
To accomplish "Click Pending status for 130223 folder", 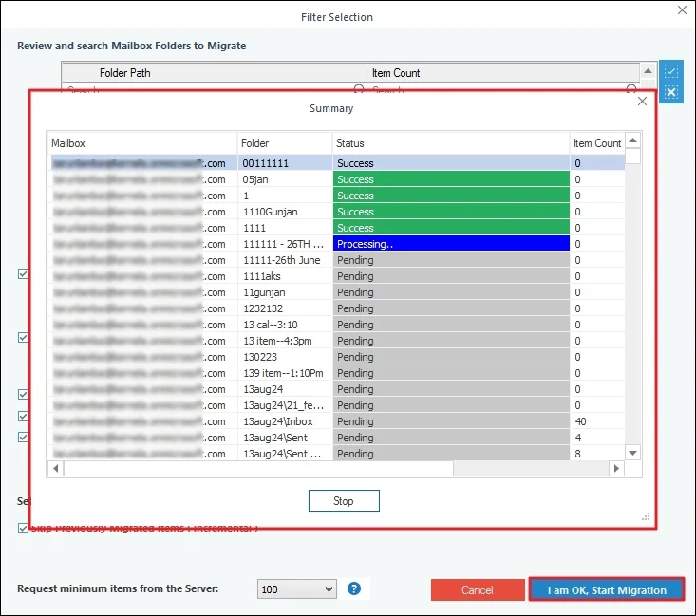I will 451,357.
